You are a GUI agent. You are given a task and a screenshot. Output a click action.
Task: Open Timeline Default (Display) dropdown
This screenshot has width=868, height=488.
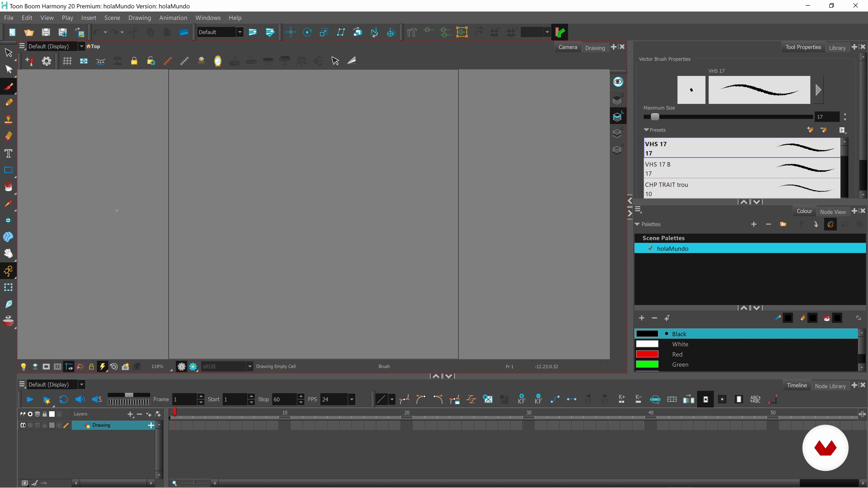click(x=81, y=385)
